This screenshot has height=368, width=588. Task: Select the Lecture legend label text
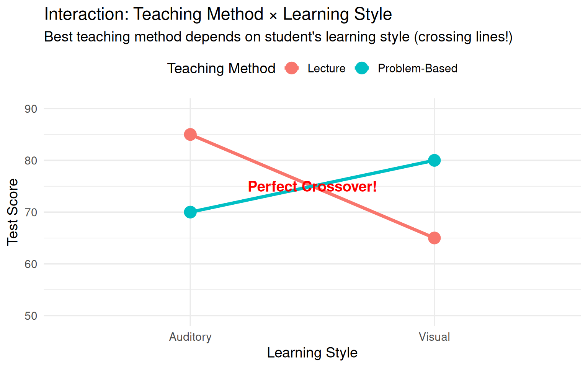[x=326, y=68]
